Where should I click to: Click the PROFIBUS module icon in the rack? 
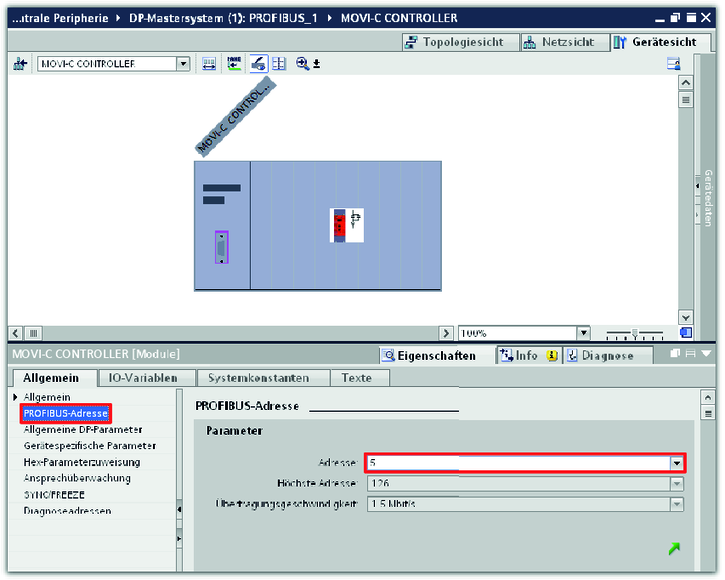(x=346, y=225)
